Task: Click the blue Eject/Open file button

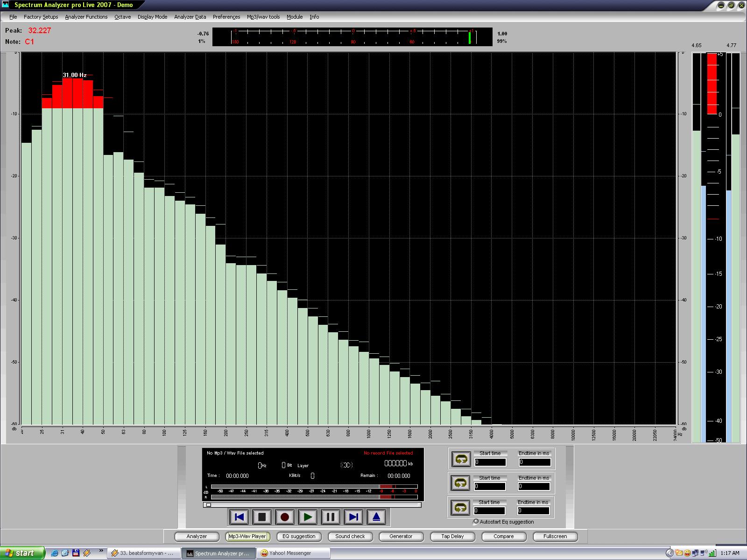Action: tap(376, 517)
